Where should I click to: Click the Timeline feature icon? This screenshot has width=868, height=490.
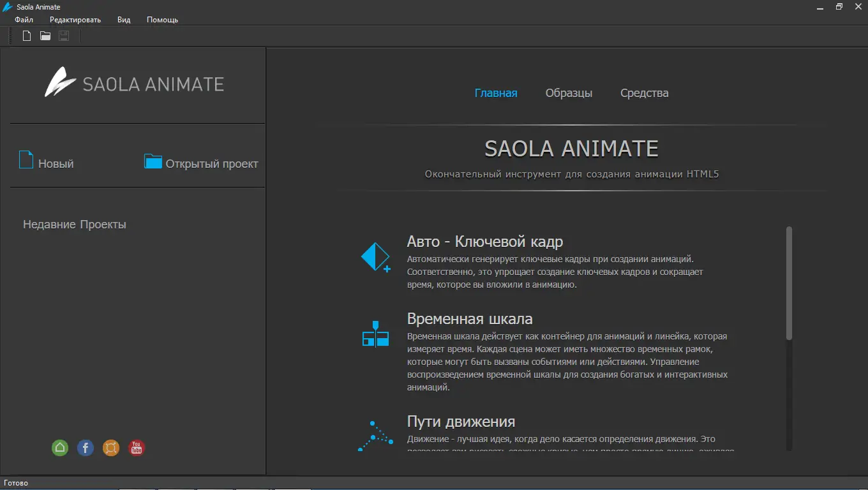pos(375,334)
